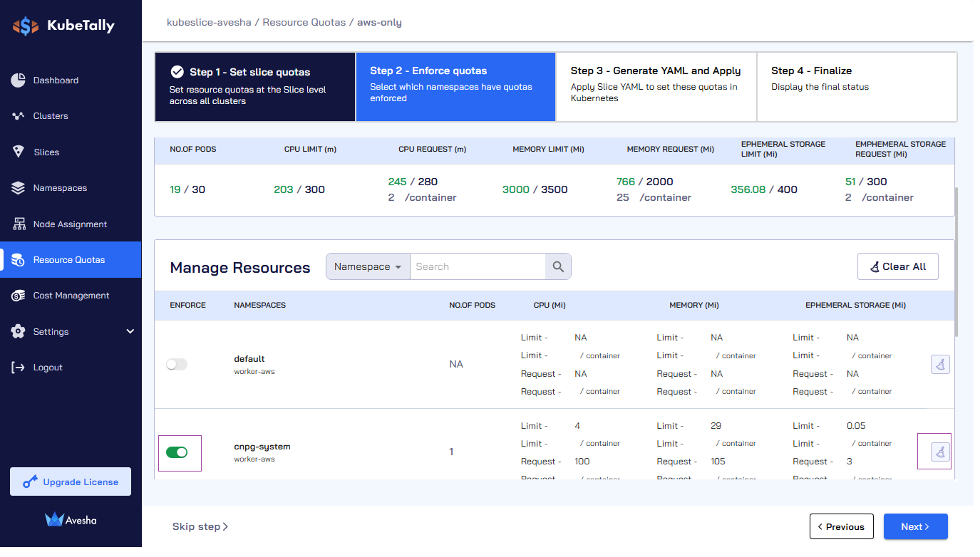Select Step 2 - Enforce quotas tab
Viewport: 980px width, 557px height.
(x=455, y=87)
